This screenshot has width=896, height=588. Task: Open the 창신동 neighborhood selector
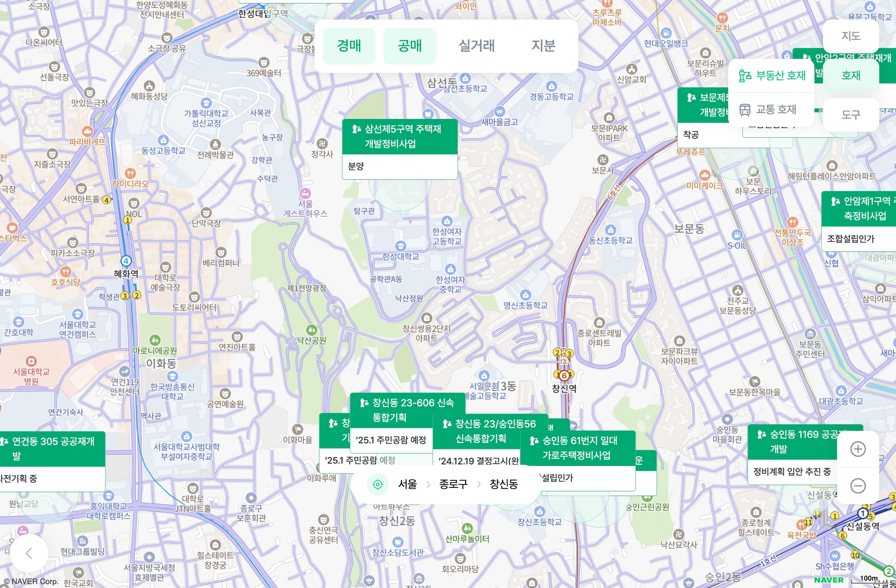pos(504,484)
